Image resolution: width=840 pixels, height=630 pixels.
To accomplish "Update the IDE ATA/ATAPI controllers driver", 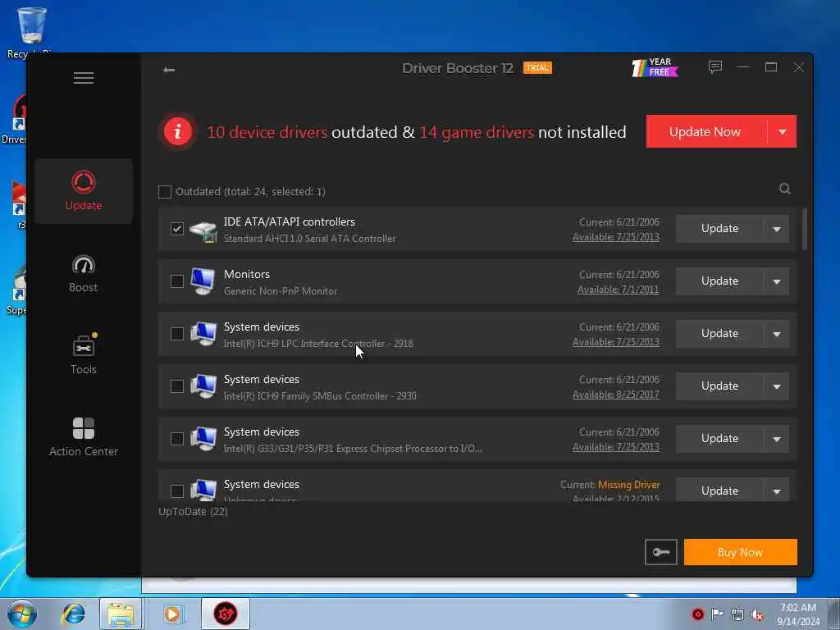I will [720, 229].
